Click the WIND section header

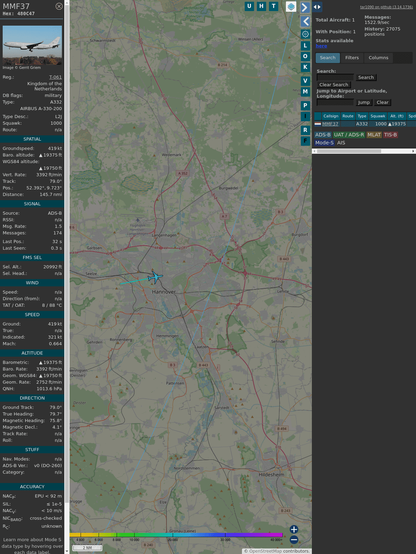[32, 283]
